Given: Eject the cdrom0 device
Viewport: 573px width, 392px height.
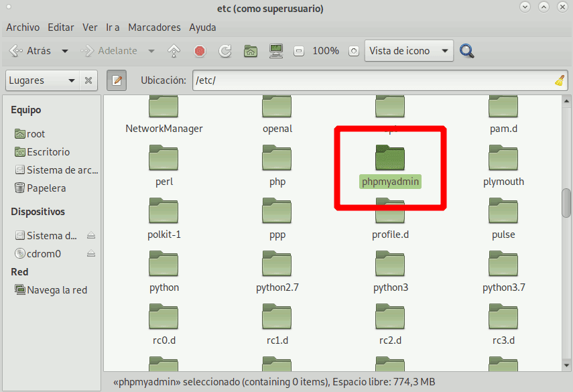Looking at the screenshot, I should [x=90, y=254].
